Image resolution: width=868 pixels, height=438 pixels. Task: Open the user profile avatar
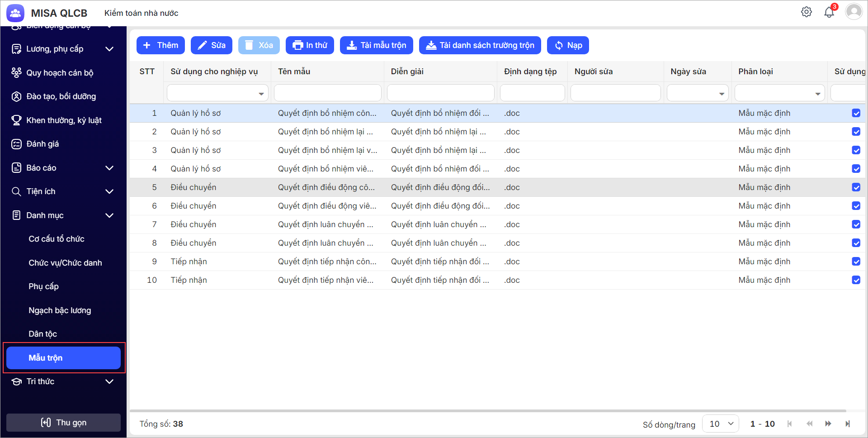[x=854, y=12]
